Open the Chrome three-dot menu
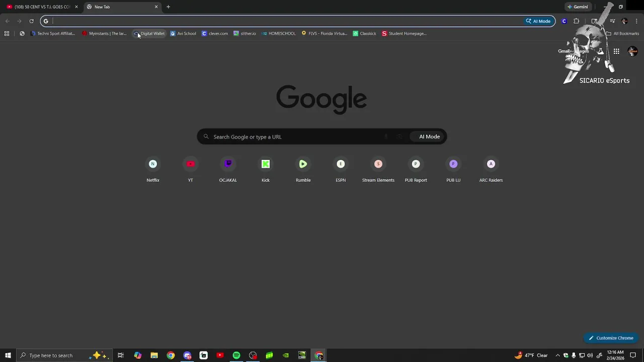This screenshot has width=644, height=362. (637, 21)
